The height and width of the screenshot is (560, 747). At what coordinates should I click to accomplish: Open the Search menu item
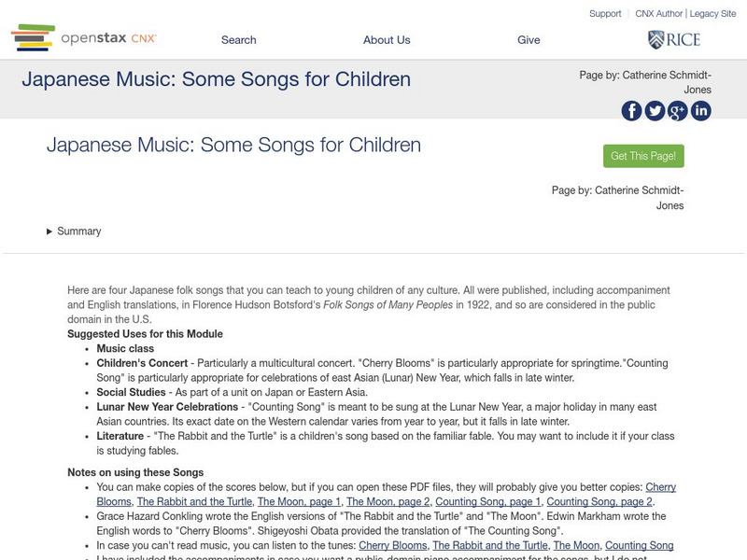tap(238, 40)
